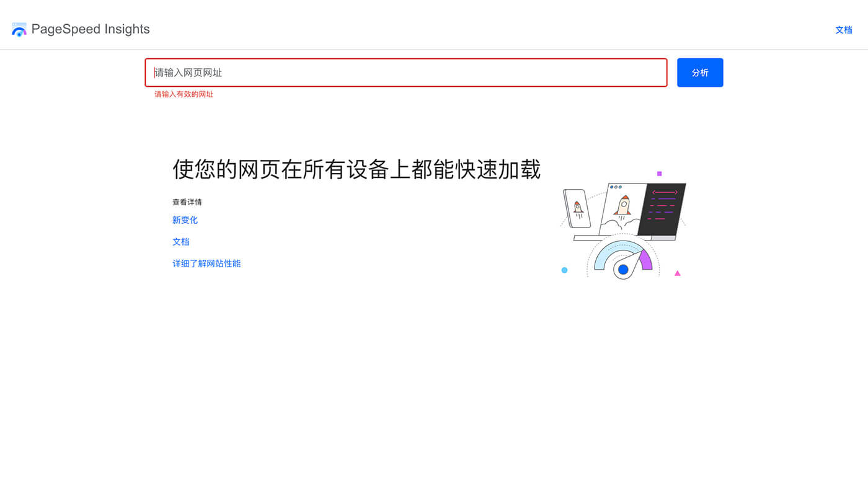
Task: Open the 新变化 link
Action: pos(185,220)
